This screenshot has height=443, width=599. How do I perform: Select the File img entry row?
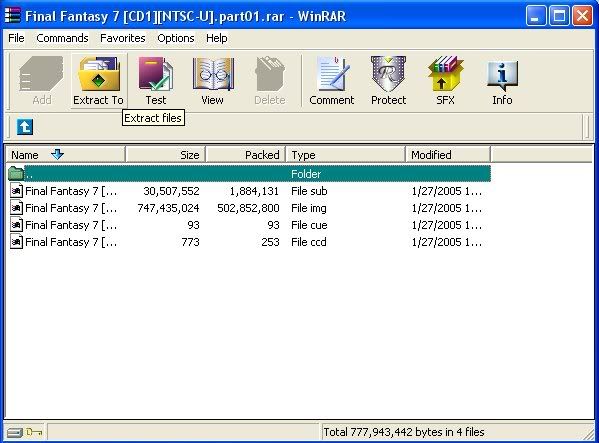tap(249, 208)
